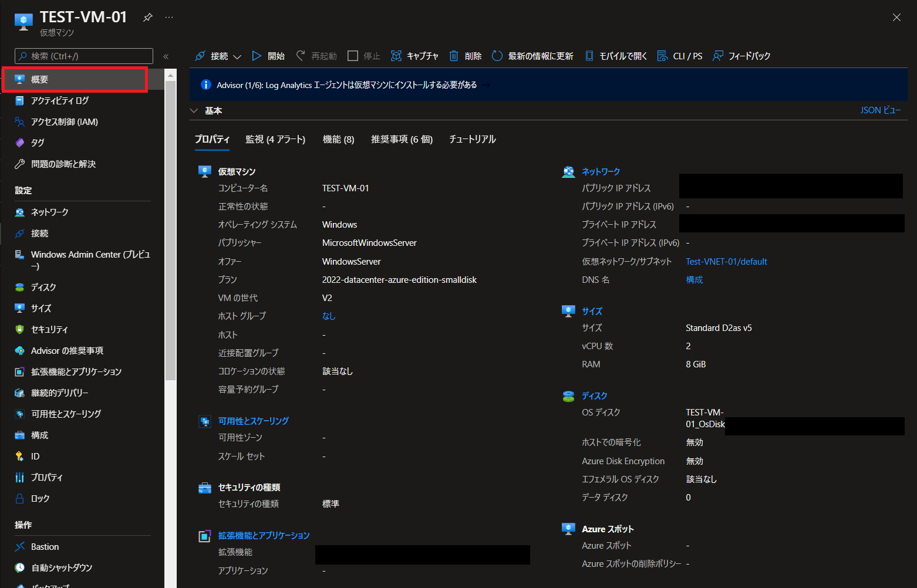Screen dimensions: 917x588
Task: Open CLI / PS from toolbar
Action: click(x=680, y=56)
